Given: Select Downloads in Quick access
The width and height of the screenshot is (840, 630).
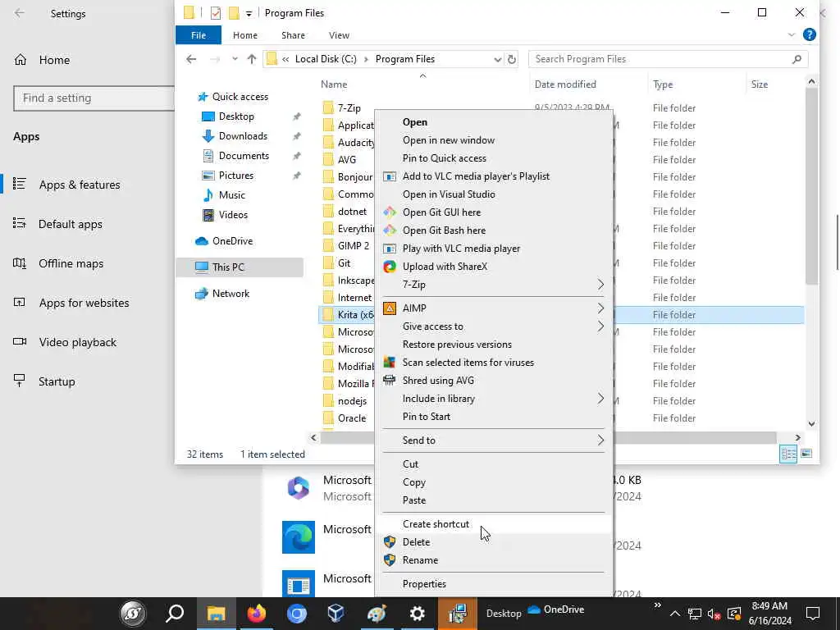Looking at the screenshot, I should click(x=243, y=136).
